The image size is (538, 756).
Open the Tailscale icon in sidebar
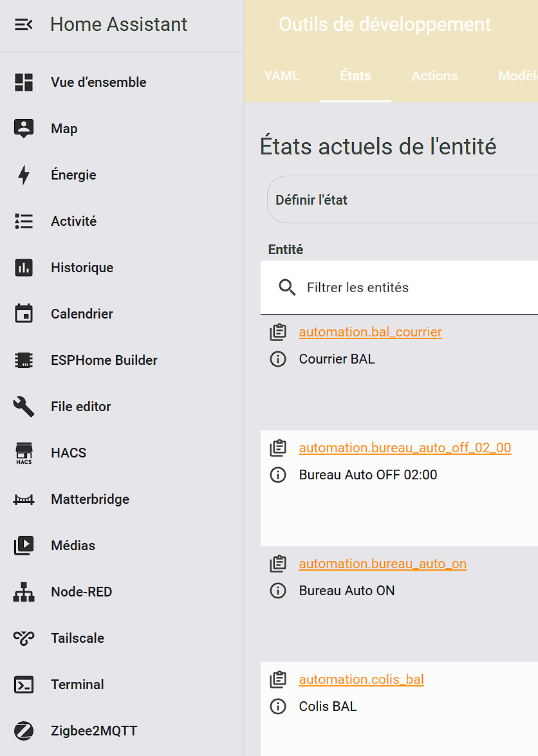pyautogui.click(x=24, y=638)
